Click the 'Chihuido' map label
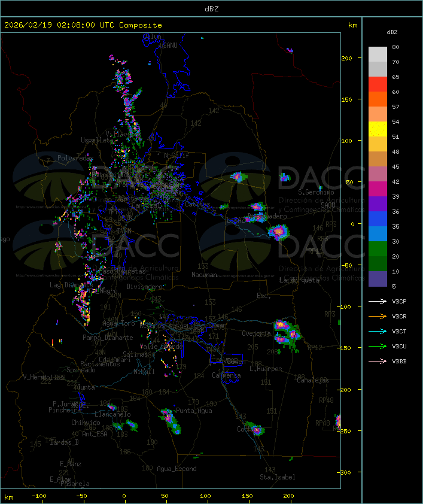The height and width of the screenshot is (504, 423). [86, 423]
